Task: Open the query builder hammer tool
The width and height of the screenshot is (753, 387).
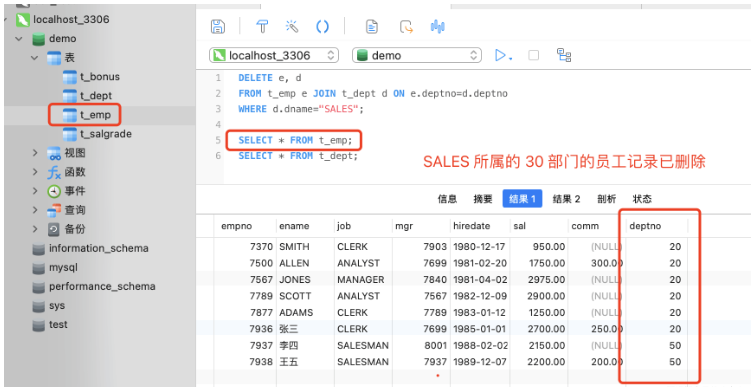Action: pyautogui.click(x=262, y=26)
